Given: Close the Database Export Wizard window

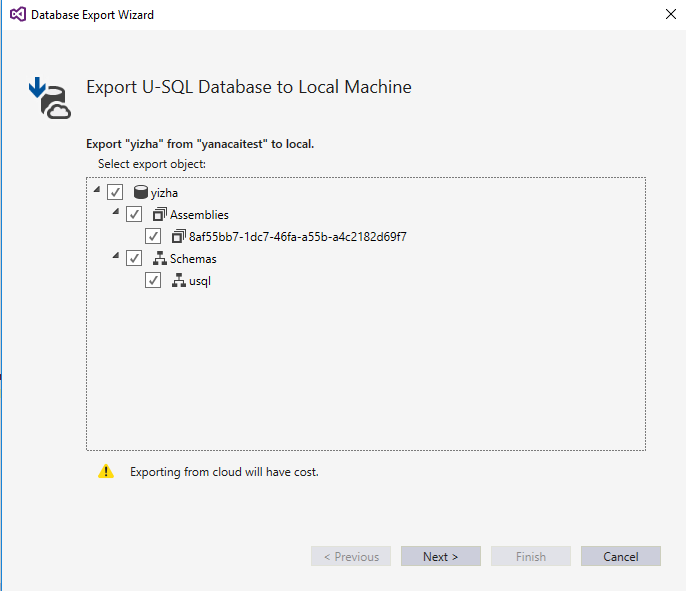Looking at the screenshot, I should click(x=671, y=14).
